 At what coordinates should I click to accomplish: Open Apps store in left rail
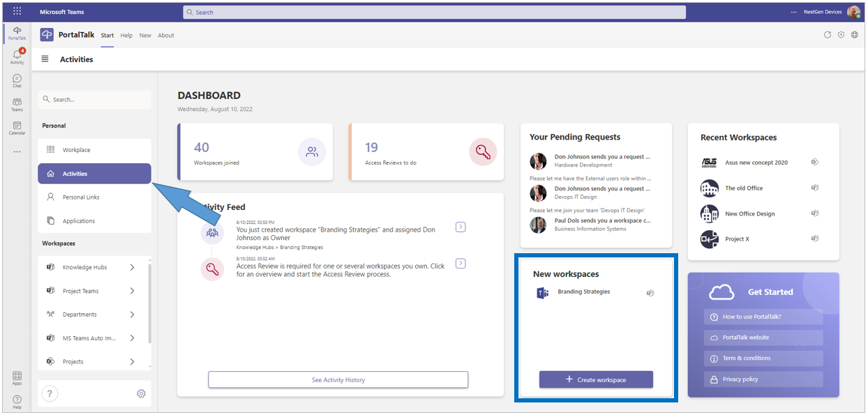pyautogui.click(x=17, y=378)
